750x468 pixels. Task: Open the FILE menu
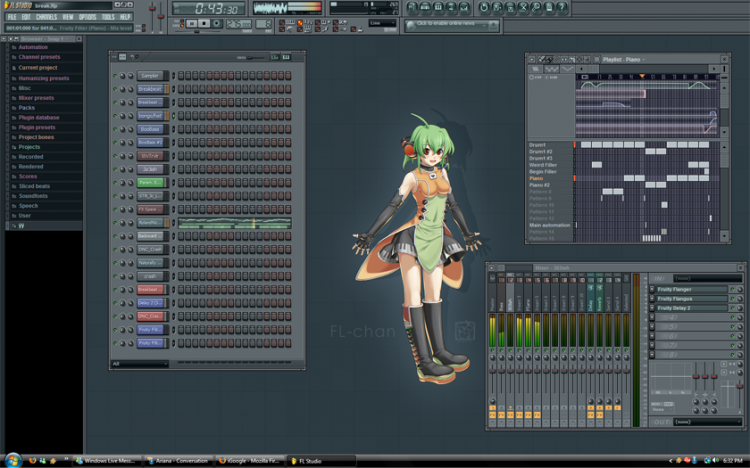click(11, 17)
